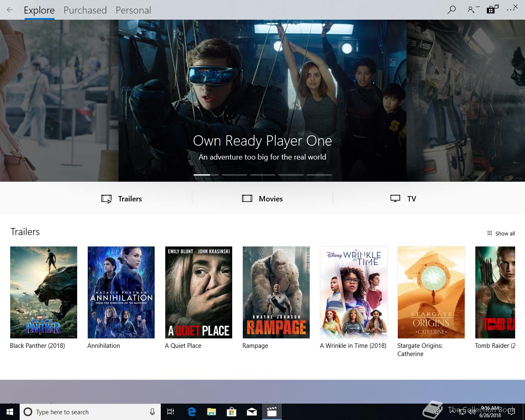This screenshot has width=525, height=420.
Task: Click the A Quiet Place title text
Action: coord(183,345)
